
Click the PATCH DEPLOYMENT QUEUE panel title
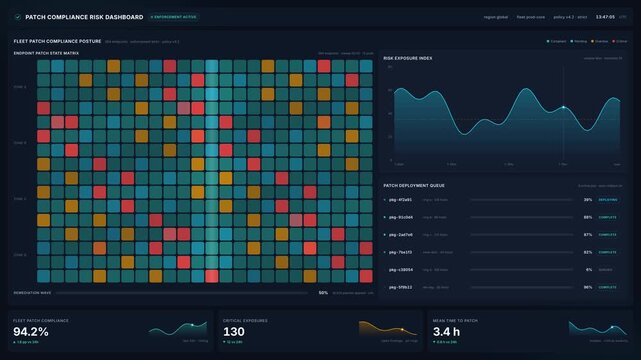414,186
